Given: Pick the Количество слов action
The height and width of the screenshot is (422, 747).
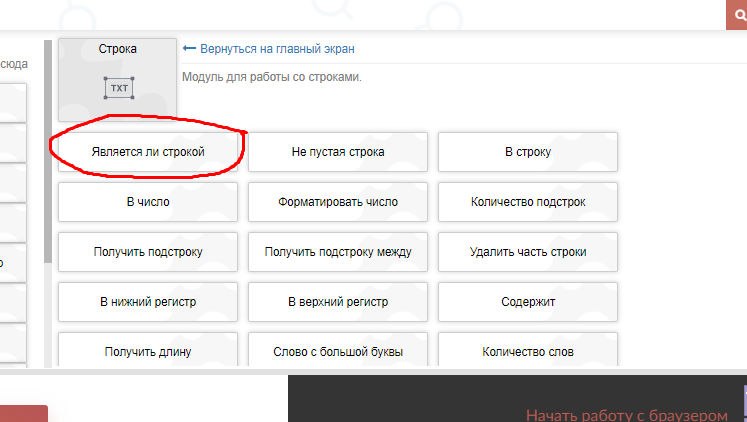Looking at the screenshot, I should 528,351.
